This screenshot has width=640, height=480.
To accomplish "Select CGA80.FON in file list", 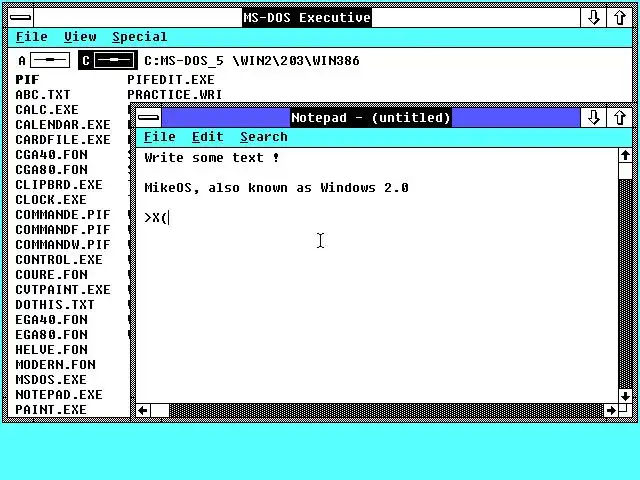I will tap(51, 170).
